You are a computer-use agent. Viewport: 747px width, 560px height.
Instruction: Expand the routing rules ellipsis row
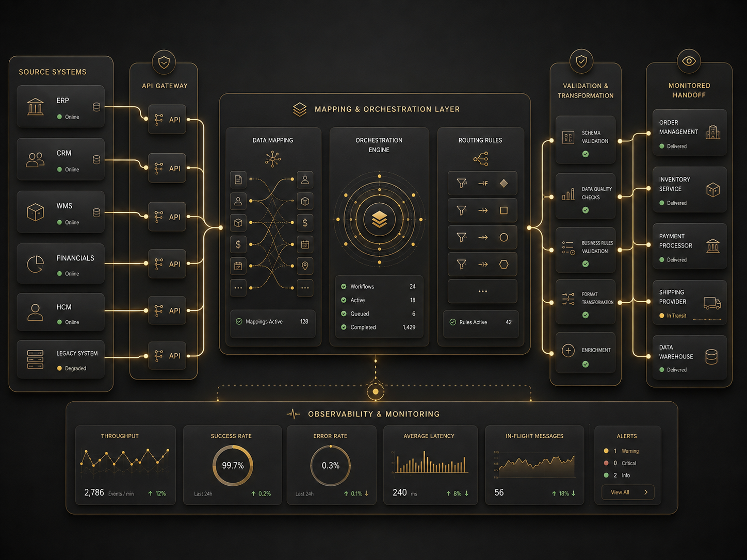[482, 291]
